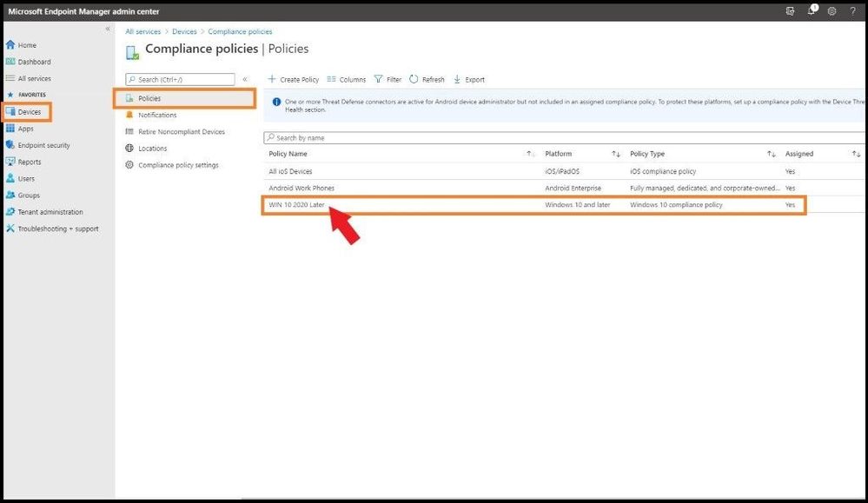Go to All services breadcrumb
868x503 pixels.
[x=142, y=31]
